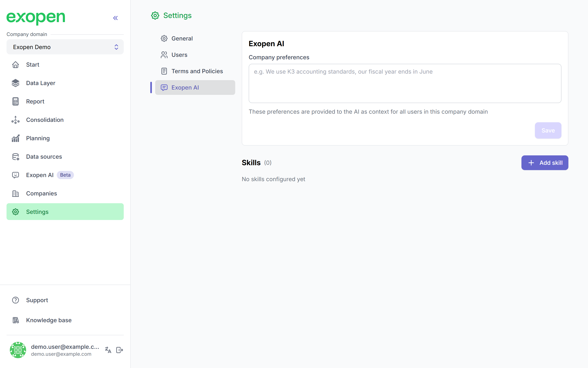The image size is (588, 368).
Task: Click the Skills (0) count
Action: point(268,163)
